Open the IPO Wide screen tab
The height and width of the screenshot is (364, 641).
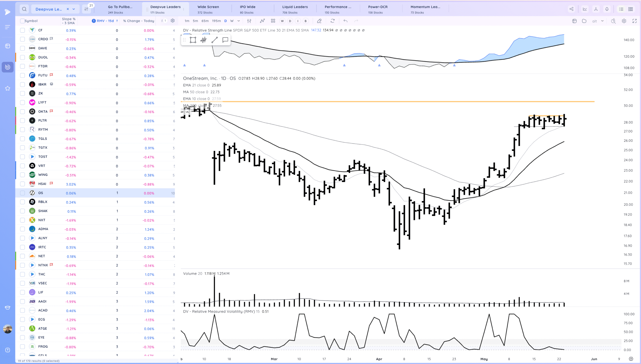247,9
